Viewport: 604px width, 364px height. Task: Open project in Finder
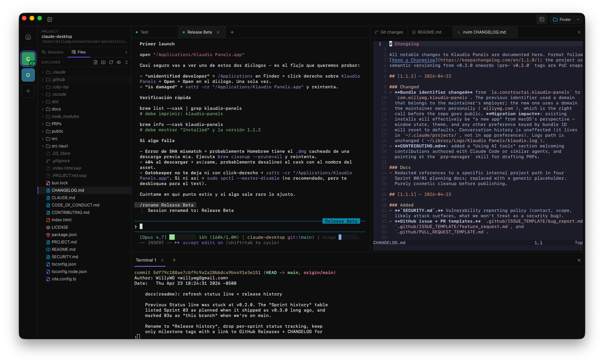562,19
